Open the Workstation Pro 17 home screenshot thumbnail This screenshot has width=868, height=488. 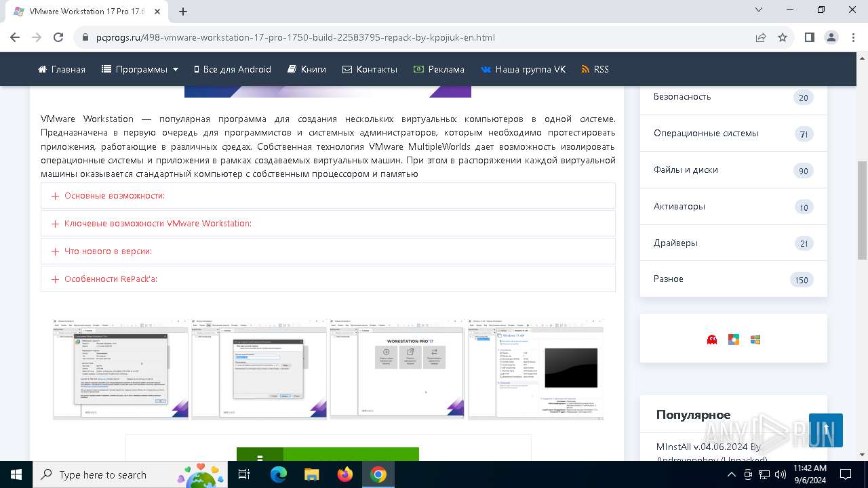tap(397, 369)
